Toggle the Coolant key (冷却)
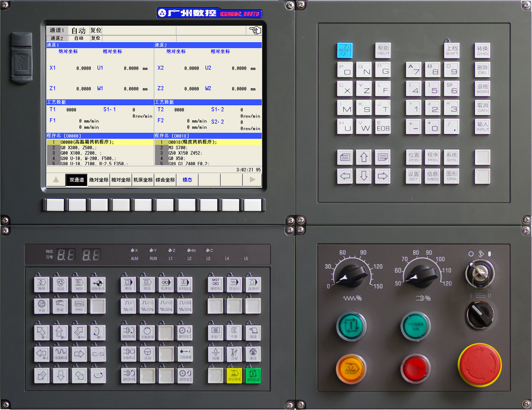 [x=234, y=354]
